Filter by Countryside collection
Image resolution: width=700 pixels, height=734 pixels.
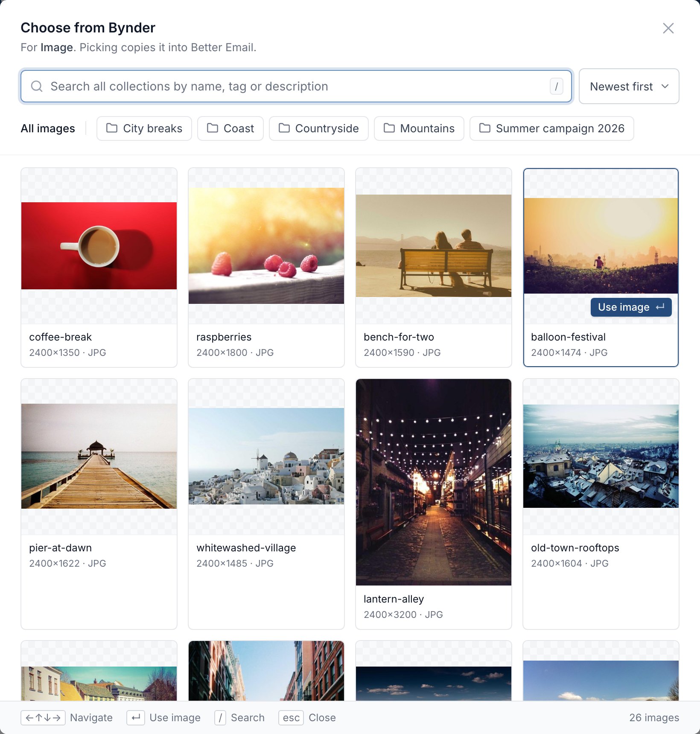click(x=319, y=128)
